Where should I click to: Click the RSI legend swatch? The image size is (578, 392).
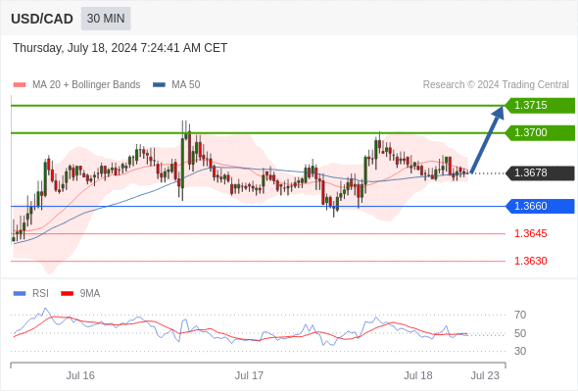click(20, 294)
